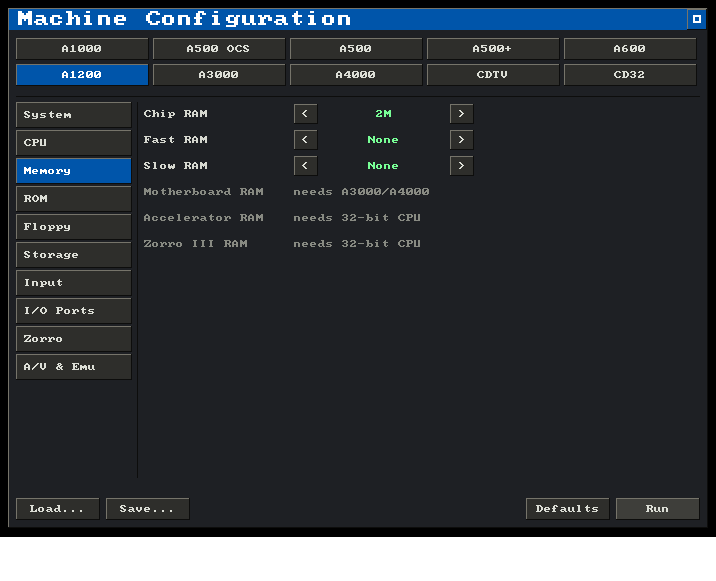716x581 pixels.
Task: Choose the plain A500 machine preset
Action: coord(356,49)
